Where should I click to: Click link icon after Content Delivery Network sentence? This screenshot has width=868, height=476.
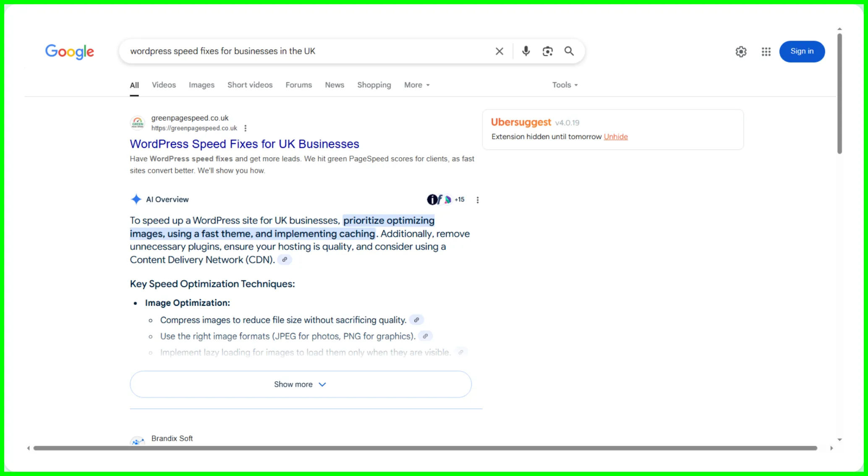coord(285,260)
